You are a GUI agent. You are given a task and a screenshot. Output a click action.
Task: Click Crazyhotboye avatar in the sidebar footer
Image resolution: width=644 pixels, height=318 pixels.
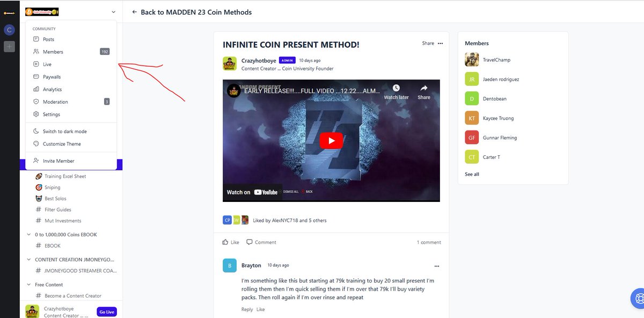(32, 312)
